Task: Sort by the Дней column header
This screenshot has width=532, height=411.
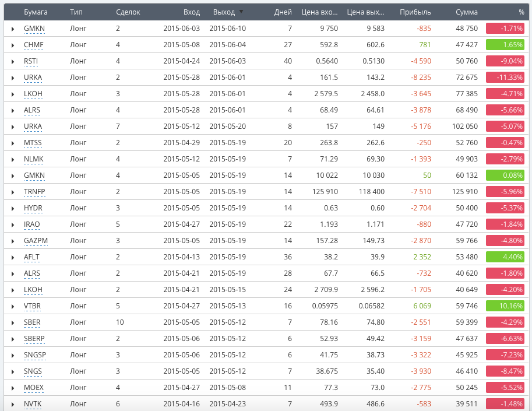Action: coord(283,12)
